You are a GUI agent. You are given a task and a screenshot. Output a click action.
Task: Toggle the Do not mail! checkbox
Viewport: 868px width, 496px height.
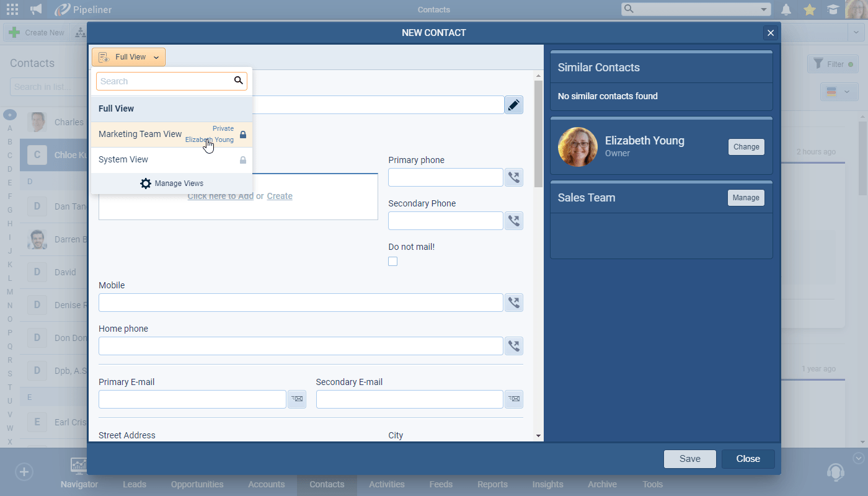392,262
